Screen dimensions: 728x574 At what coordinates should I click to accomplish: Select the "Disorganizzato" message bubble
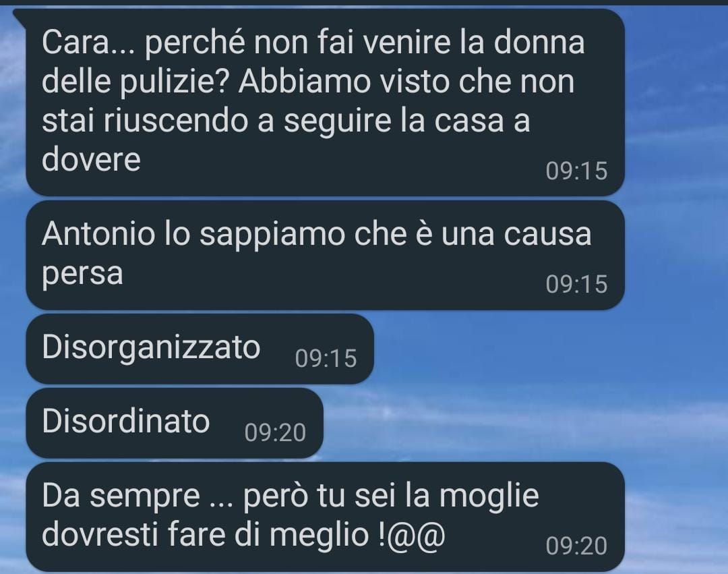pos(200,349)
